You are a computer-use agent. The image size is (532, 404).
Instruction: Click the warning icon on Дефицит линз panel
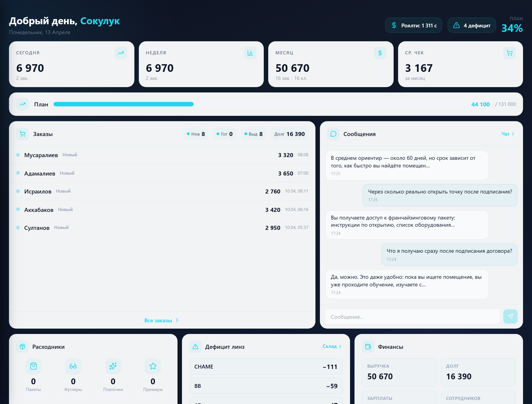[195, 347]
